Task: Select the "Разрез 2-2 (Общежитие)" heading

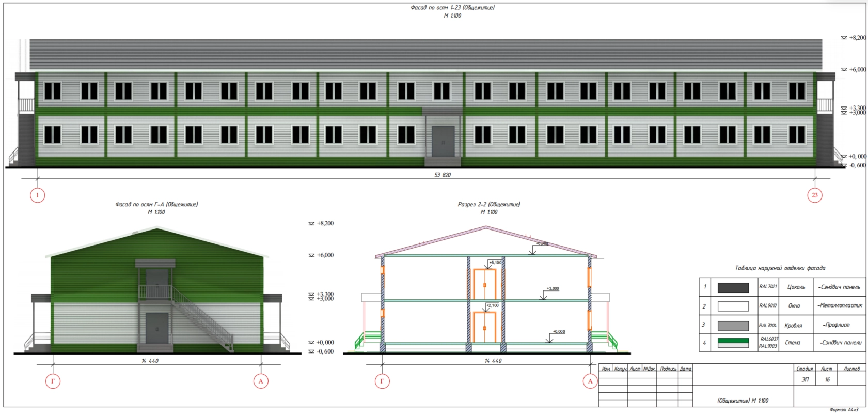Action: coord(489,204)
